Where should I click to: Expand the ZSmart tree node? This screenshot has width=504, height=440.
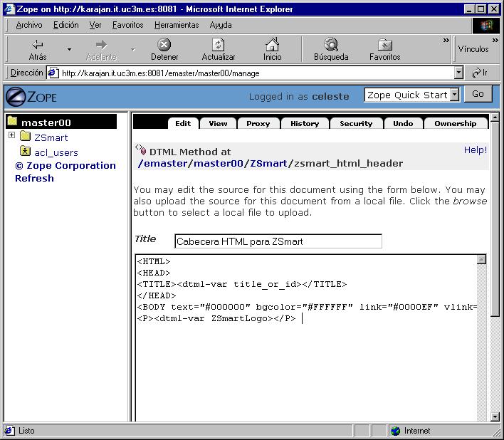point(11,135)
